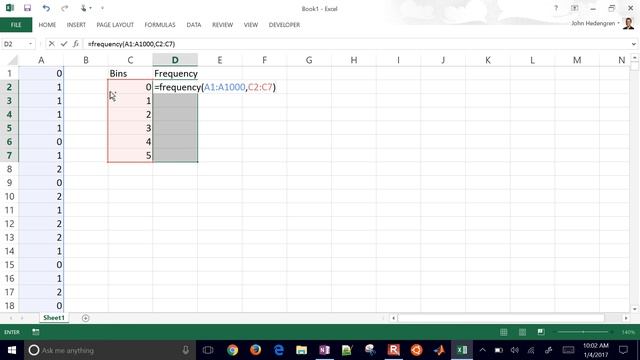Switch to Page Break Preview icon
640x360 pixels.
pyautogui.click(x=541, y=332)
